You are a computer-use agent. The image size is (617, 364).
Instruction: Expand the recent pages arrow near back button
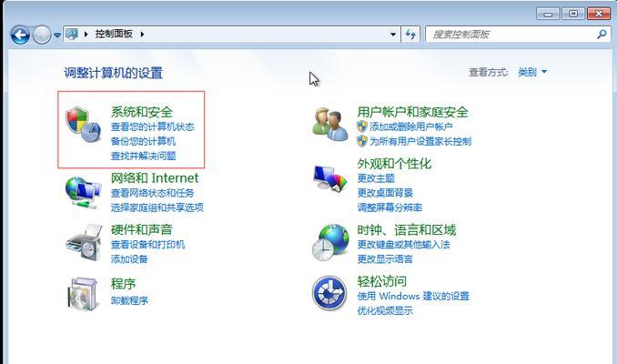(x=57, y=35)
